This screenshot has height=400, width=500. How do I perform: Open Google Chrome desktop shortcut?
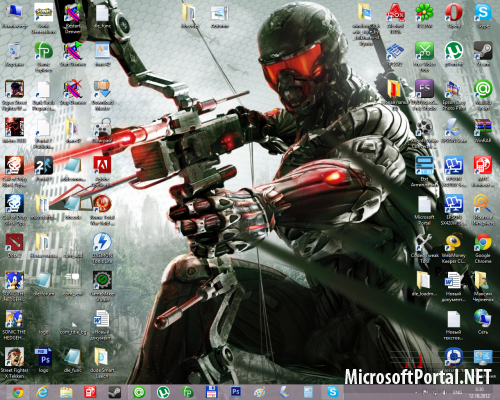click(x=483, y=247)
